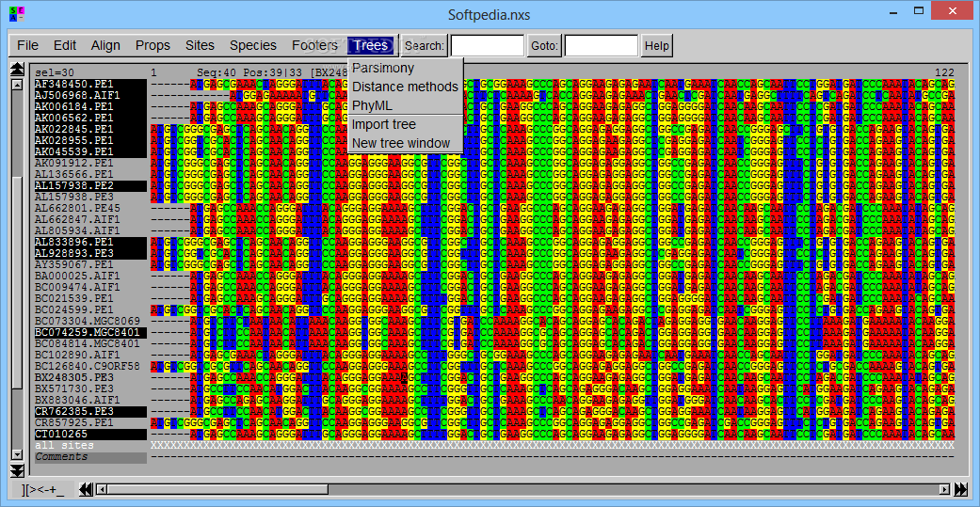Viewport: 980px width, 507px height.
Task: Select sequence AF348450.PE1
Action: pos(90,84)
